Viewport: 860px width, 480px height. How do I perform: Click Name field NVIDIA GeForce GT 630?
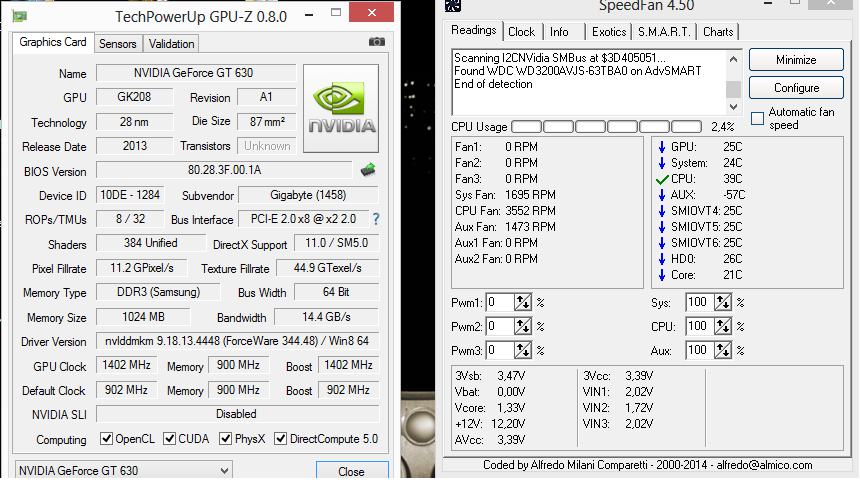pyautogui.click(x=196, y=73)
